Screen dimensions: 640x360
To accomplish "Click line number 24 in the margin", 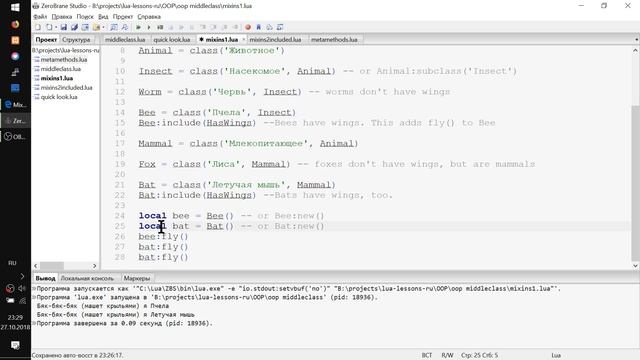I will point(120,216).
